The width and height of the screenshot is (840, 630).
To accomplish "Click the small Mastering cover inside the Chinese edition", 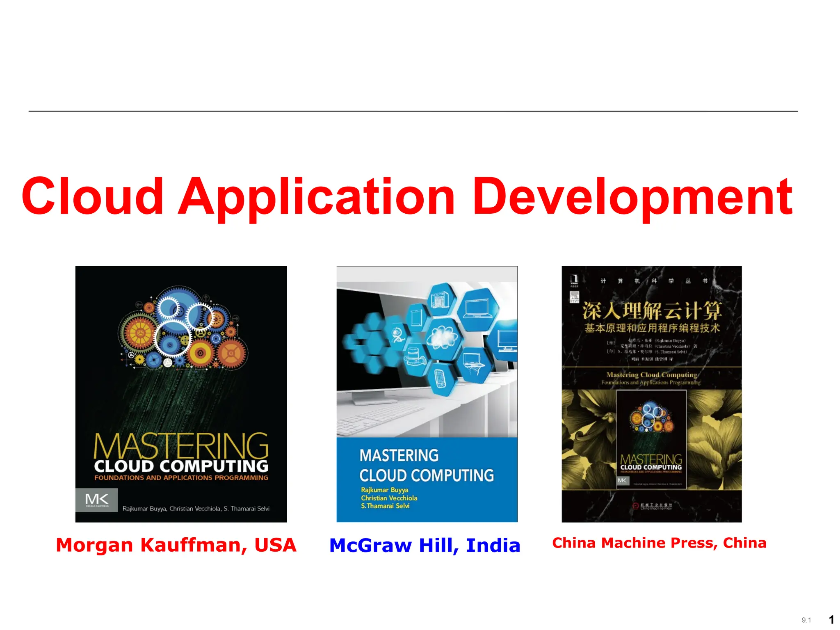I will point(651,439).
